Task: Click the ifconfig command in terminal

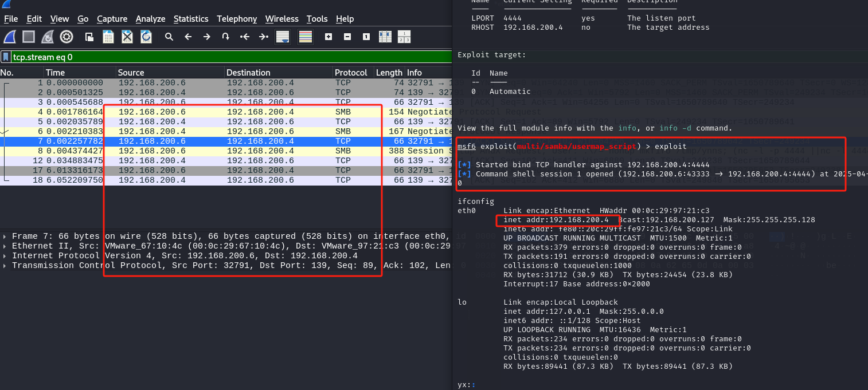Action: click(x=476, y=202)
